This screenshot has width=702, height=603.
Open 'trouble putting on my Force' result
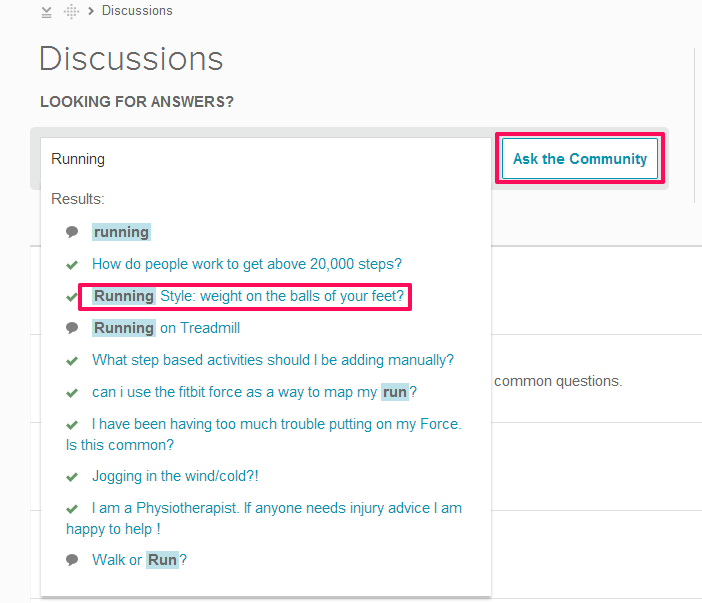click(x=264, y=434)
